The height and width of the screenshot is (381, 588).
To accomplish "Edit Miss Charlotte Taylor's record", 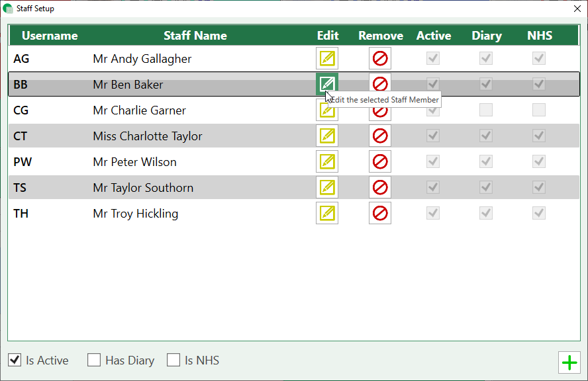I will (x=327, y=136).
